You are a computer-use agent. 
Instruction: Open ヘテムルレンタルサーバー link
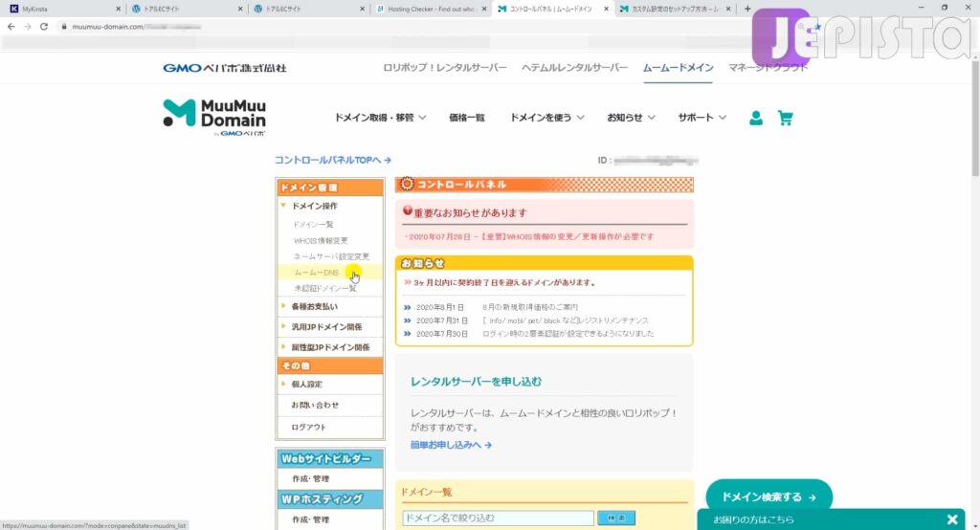point(574,68)
